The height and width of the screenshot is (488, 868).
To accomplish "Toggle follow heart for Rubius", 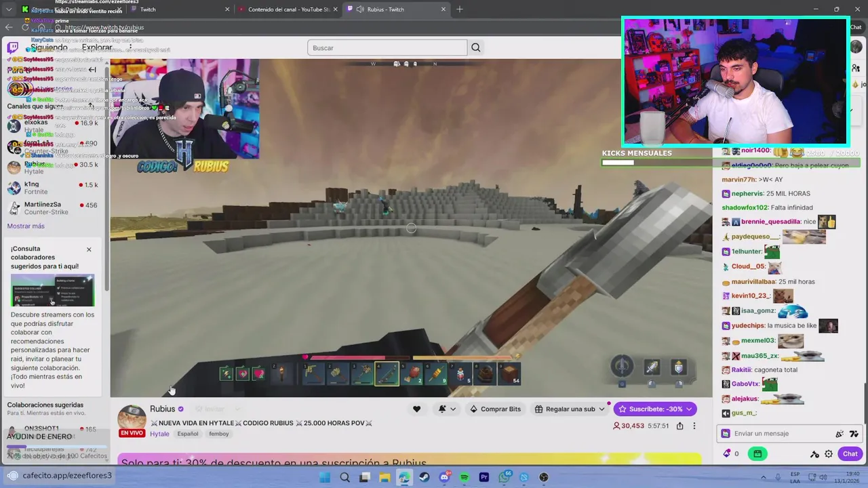I will [x=416, y=409].
